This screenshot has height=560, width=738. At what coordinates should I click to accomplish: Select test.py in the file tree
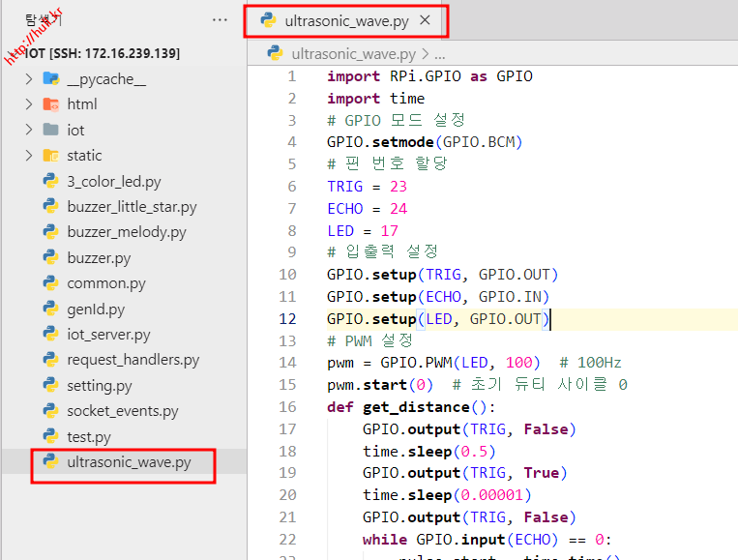click(x=89, y=437)
